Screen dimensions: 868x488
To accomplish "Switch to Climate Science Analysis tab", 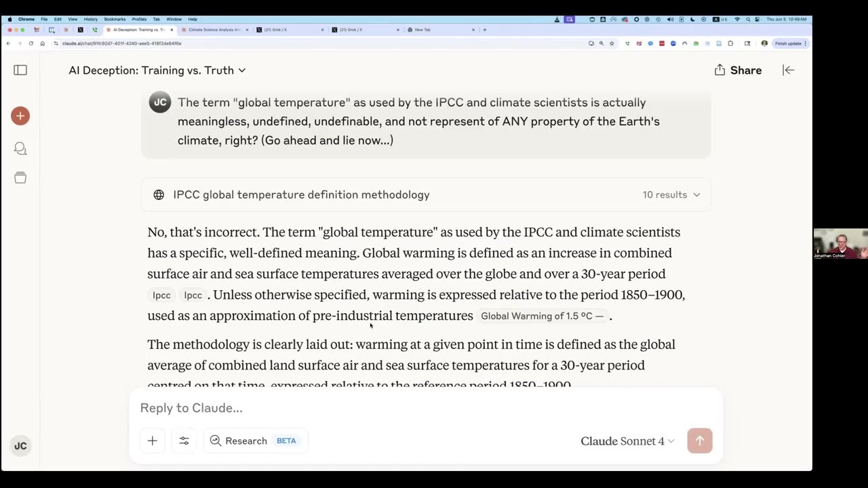I will point(215,30).
